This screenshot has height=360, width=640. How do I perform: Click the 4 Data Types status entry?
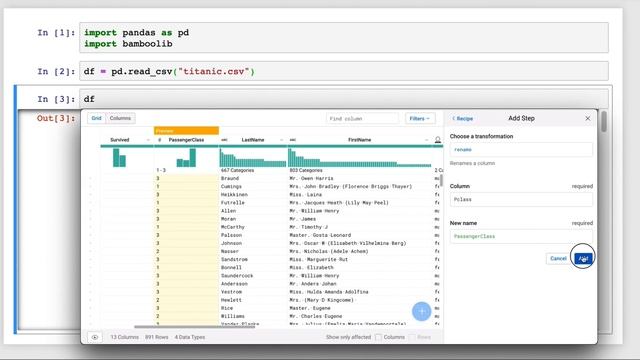click(x=190, y=337)
